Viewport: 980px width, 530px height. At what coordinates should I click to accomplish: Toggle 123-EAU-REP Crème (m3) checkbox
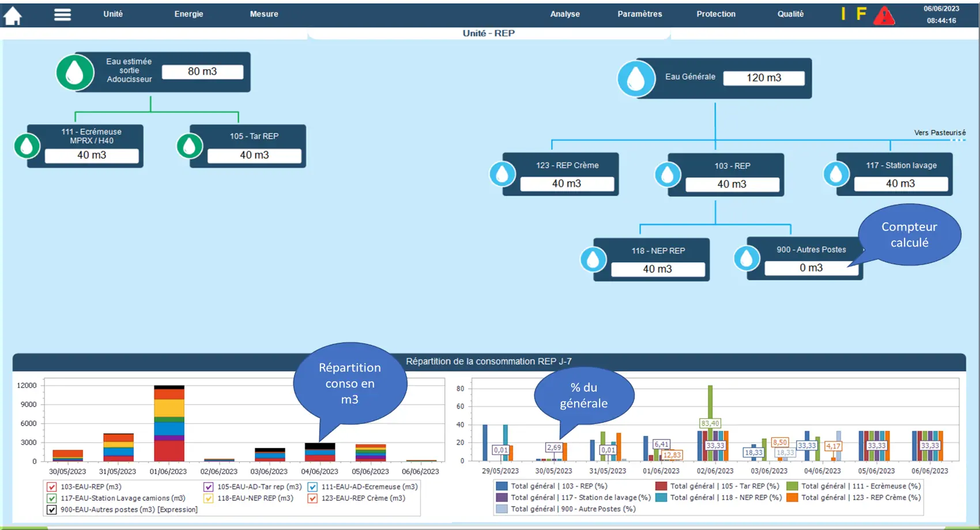pos(312,498)
